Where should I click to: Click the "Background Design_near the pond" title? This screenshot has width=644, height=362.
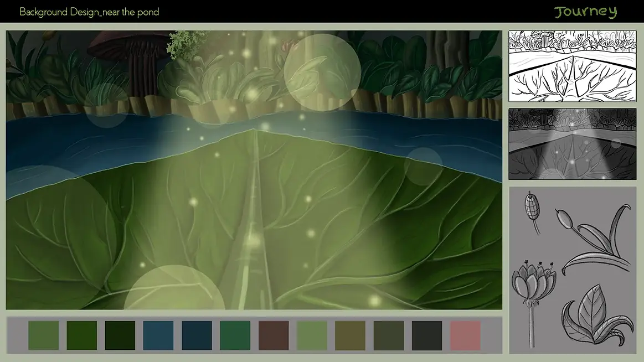(89, 12)
